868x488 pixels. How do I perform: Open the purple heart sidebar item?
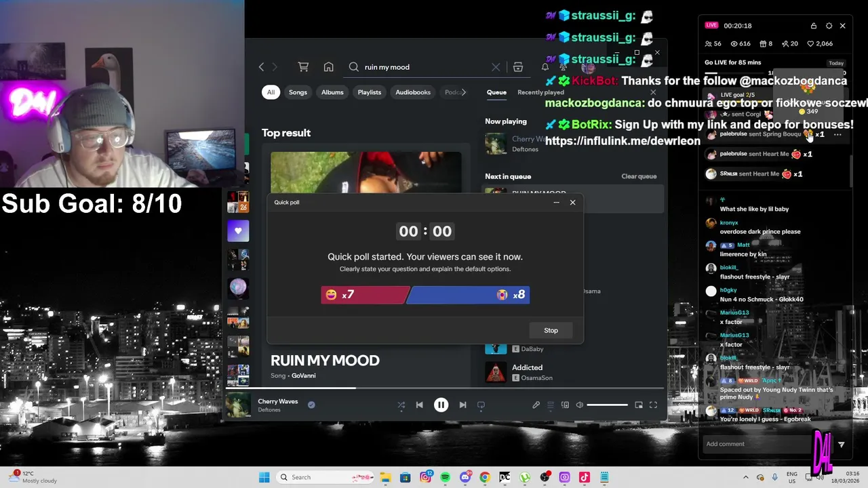238,231
